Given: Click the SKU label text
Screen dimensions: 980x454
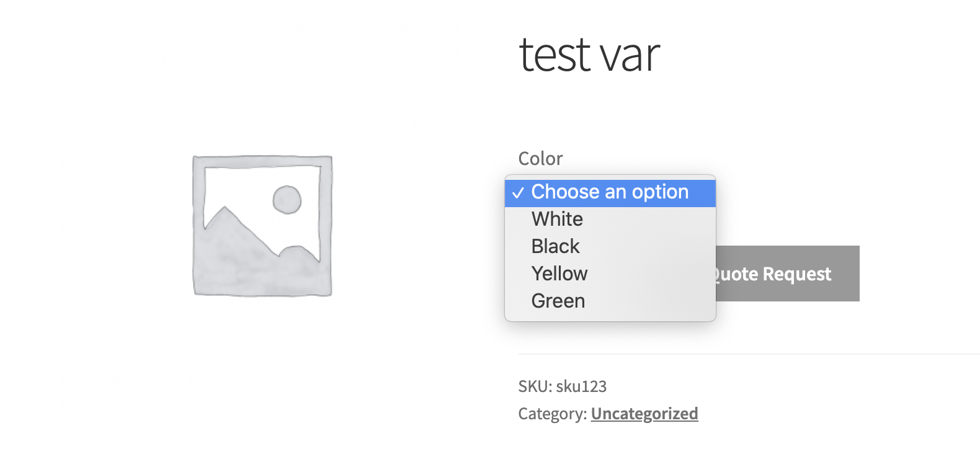Looking at the screenshot, I should (535, 386).
